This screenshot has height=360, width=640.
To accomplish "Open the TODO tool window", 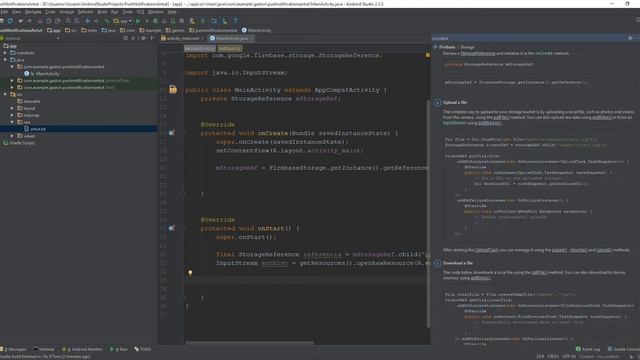I will point(142,349).
